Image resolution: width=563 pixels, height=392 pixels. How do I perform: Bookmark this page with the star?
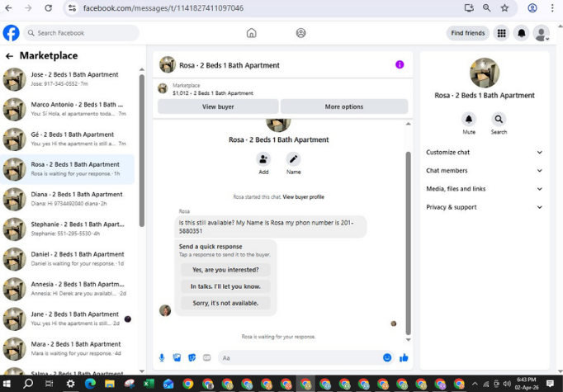coord(505,8)
